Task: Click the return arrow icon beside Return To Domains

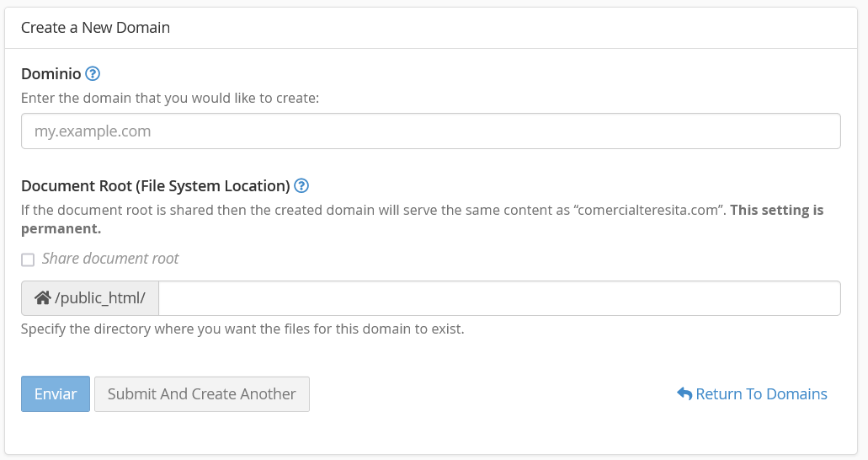Action: coord(684,394)
